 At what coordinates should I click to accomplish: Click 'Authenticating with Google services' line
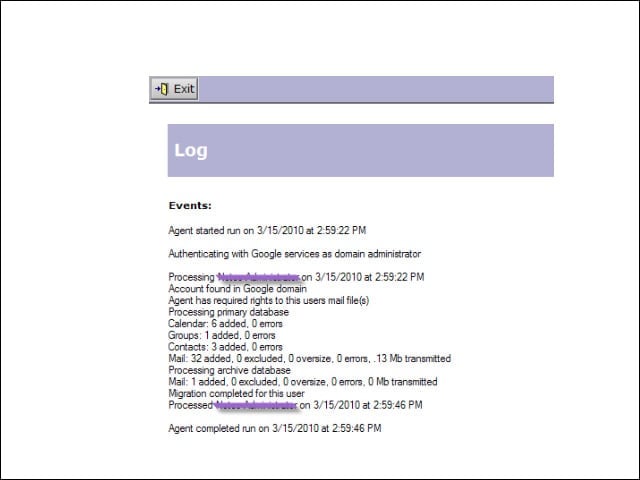(294, 254)
